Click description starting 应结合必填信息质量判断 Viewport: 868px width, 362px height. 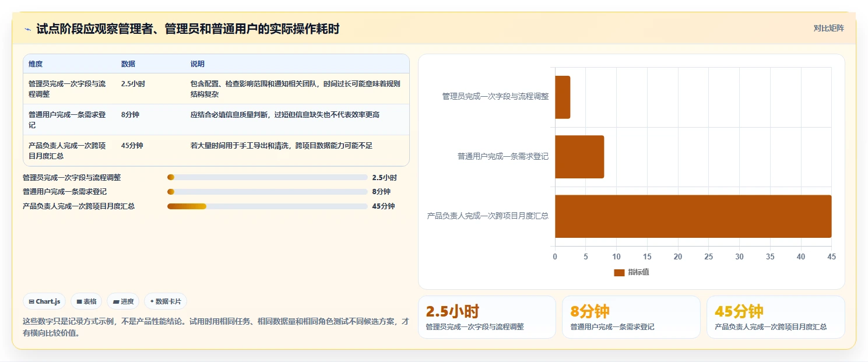click(285, 115)
